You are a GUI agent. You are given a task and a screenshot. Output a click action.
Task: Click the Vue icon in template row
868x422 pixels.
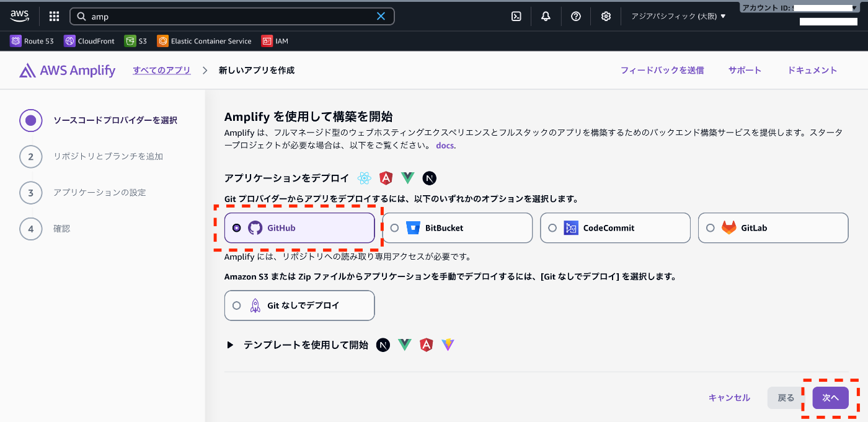point(405,345)
